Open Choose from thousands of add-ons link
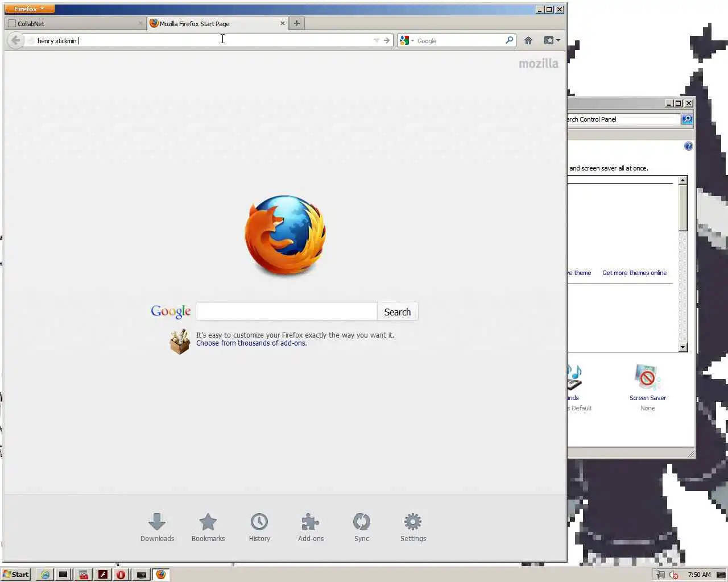The height and width of the screenshot is (582, 728). [x=251, y=343]
